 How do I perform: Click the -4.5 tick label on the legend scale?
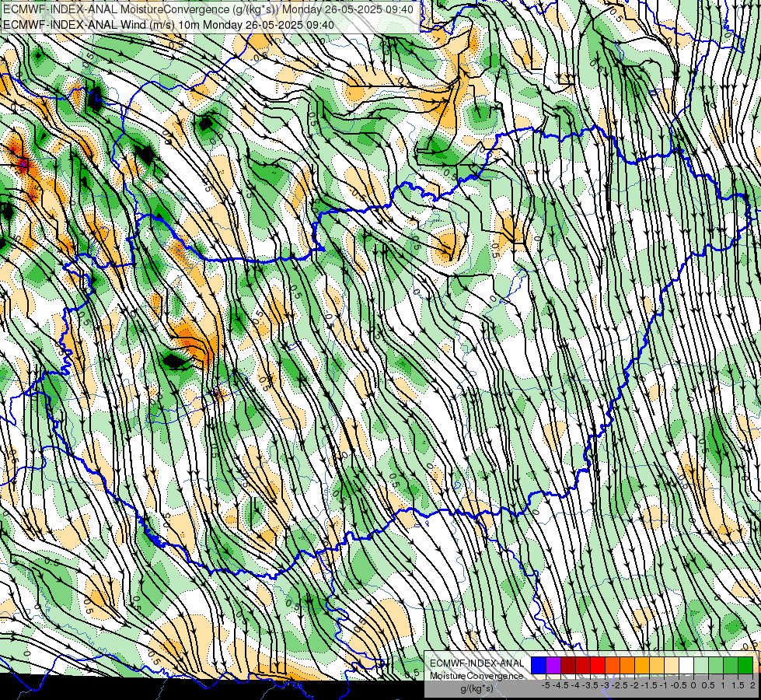pyautogui.click(x=560, y=685)
